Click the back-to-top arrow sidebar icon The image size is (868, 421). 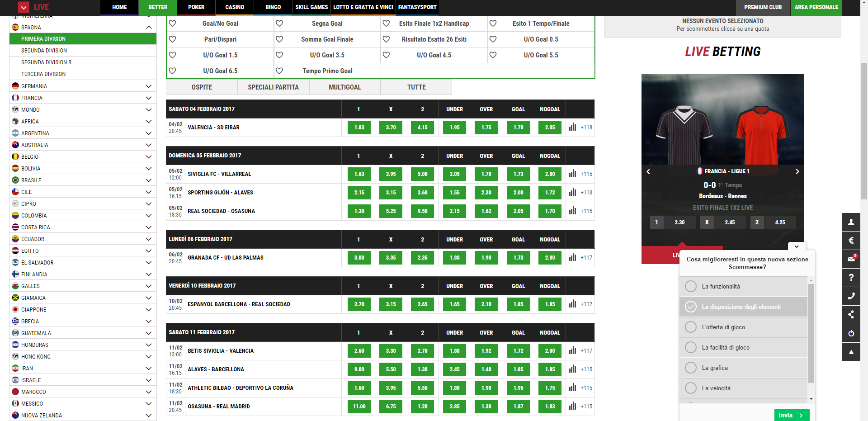coord(851,352)
